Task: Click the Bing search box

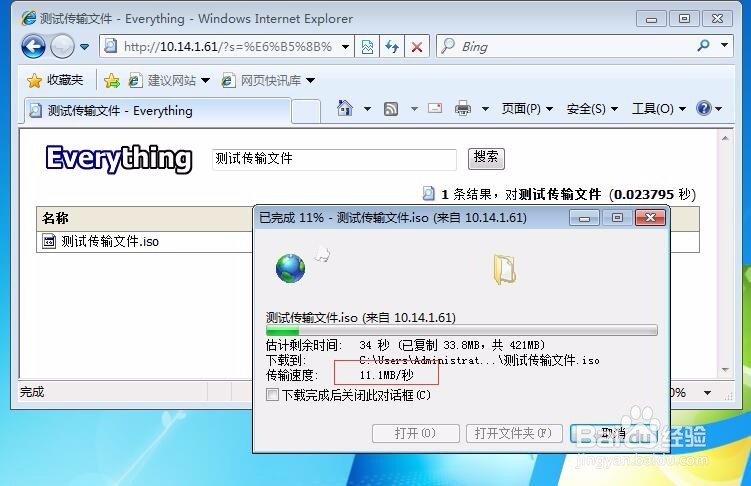Action: (565, 46)
